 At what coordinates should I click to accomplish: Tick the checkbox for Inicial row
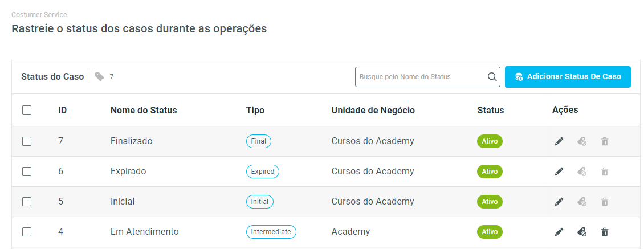(27, 202)
